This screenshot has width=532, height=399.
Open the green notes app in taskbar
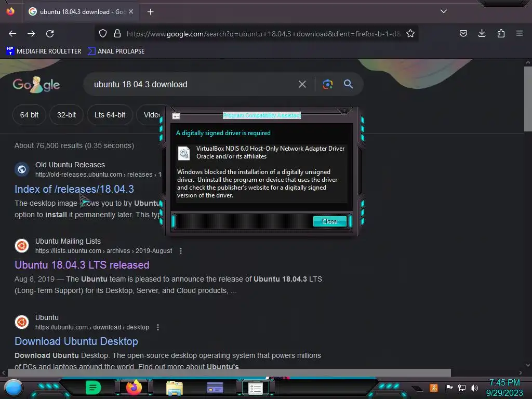click(94, 388)
